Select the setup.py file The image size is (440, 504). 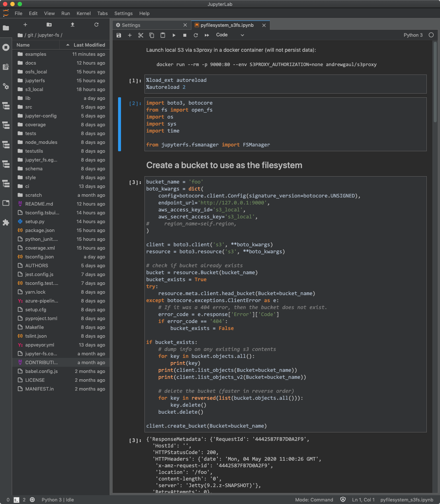click(x=61, y=221)
